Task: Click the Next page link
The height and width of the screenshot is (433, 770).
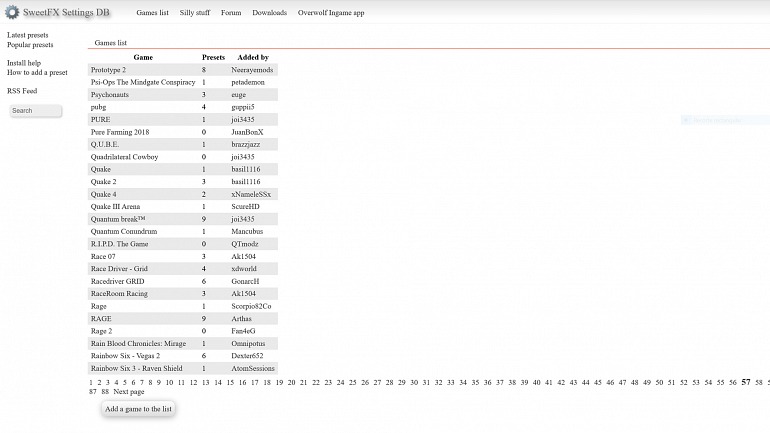Action: click(x=129, y=392)
